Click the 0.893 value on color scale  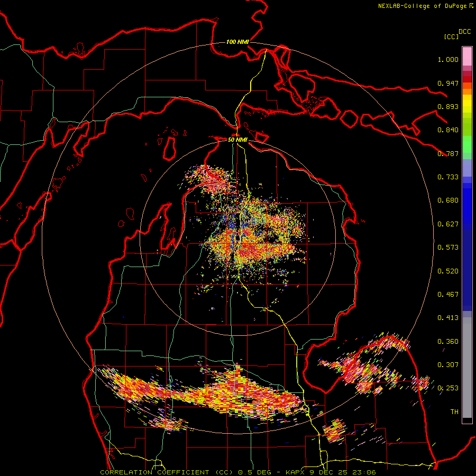coord(448,106)
